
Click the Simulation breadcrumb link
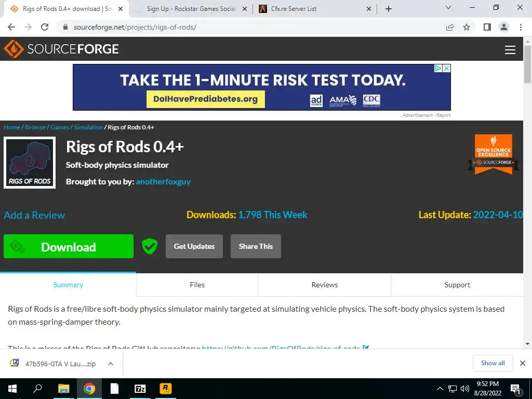88,127
